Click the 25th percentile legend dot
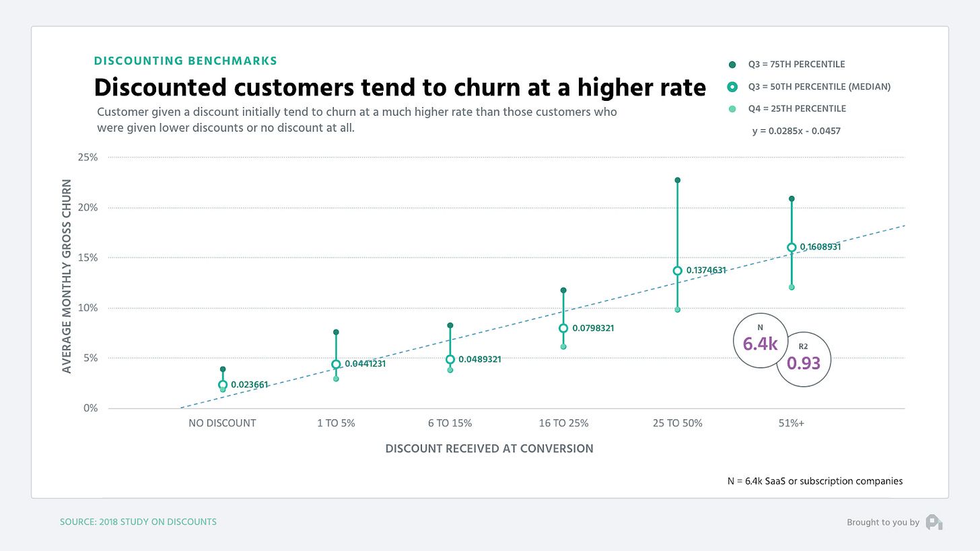This screenshot has width=980, height=551. (732, 108)
